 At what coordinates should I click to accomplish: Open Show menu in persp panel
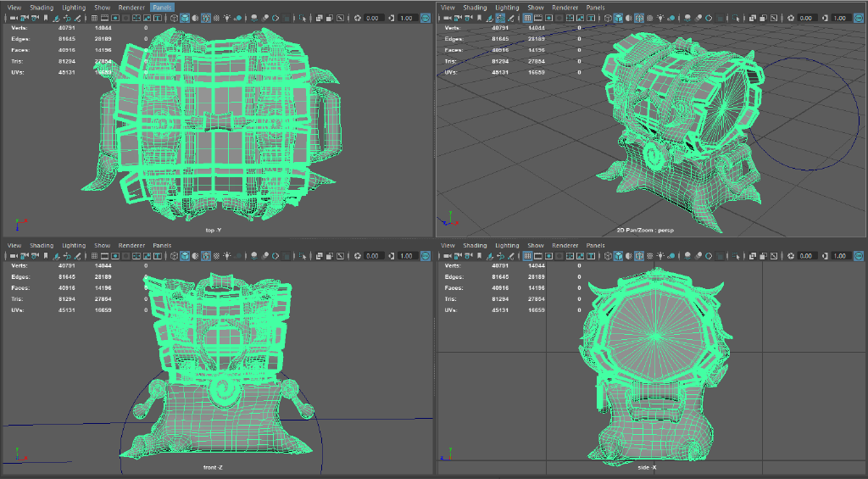[x=536, y=8]
